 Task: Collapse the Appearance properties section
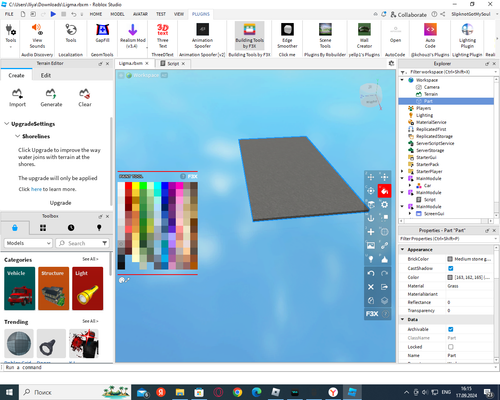[x=403, y=250]
